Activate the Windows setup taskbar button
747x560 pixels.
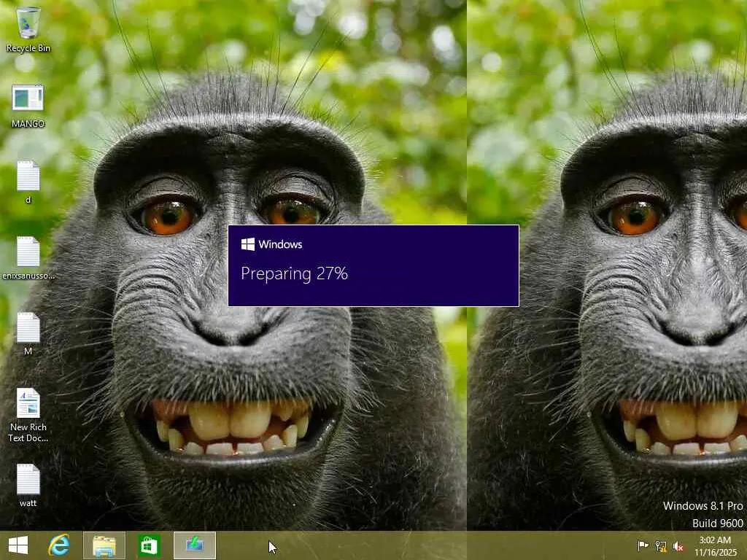click(x=195, y=545)
